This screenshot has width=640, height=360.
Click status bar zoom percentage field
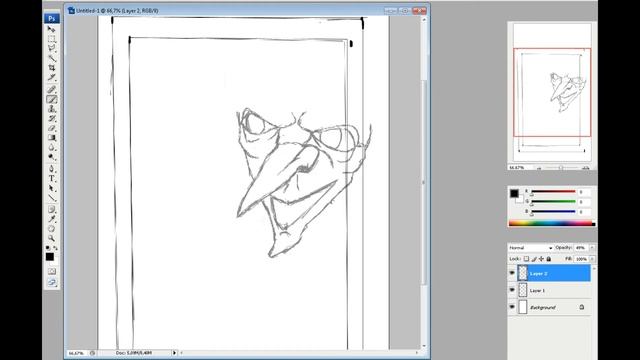[x=76, y=353]
